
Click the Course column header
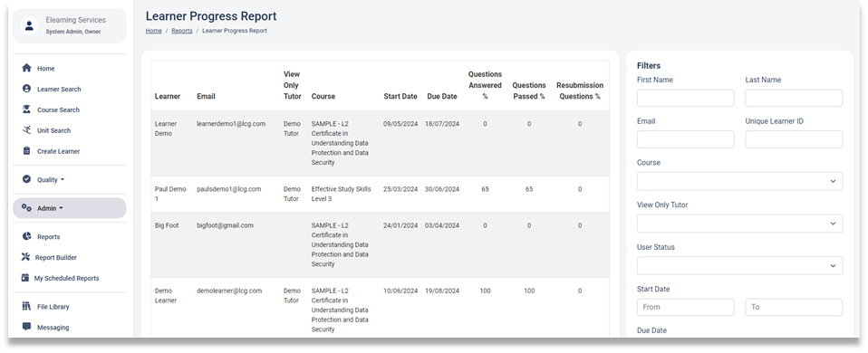[323, 96]
